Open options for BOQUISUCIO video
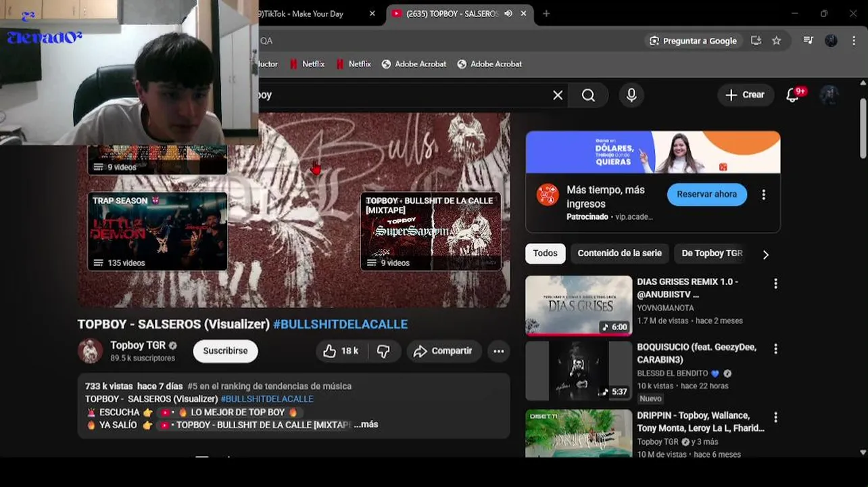 pos(775,349)
